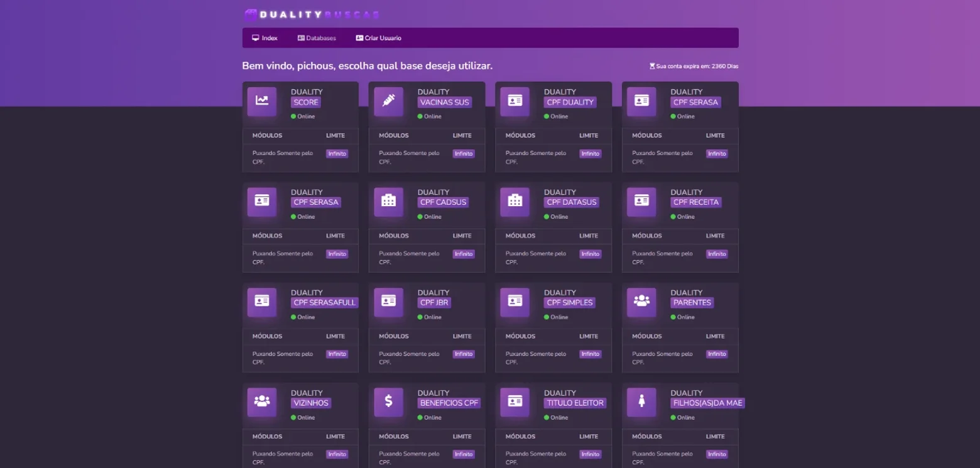This screenshot has width=980, height=468.
Task: Click the chart icon on the SCORE card
Action: click(x=262, y=101)
